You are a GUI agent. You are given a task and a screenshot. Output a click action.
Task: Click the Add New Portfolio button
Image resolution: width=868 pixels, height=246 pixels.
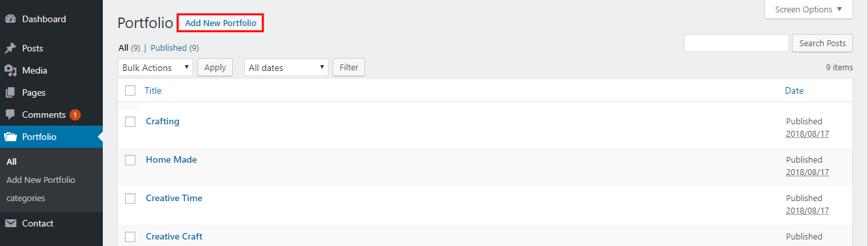tap(221, 23)
